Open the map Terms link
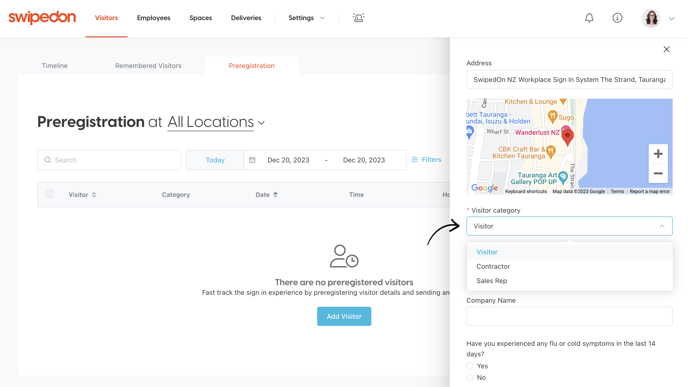This screenshot has width=688, height=387. pyautogui.click(x=617, y=191)
